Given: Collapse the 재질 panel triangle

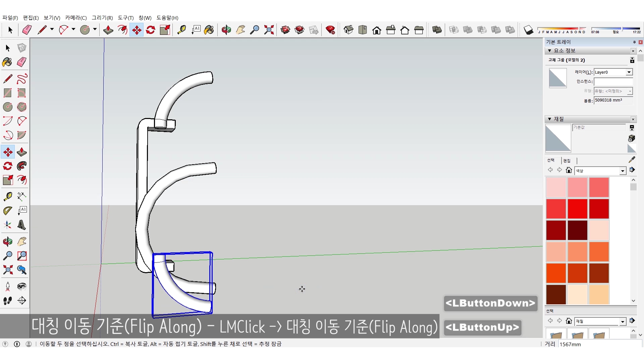Looking at the screenshot, I should [x=549, y=119].
